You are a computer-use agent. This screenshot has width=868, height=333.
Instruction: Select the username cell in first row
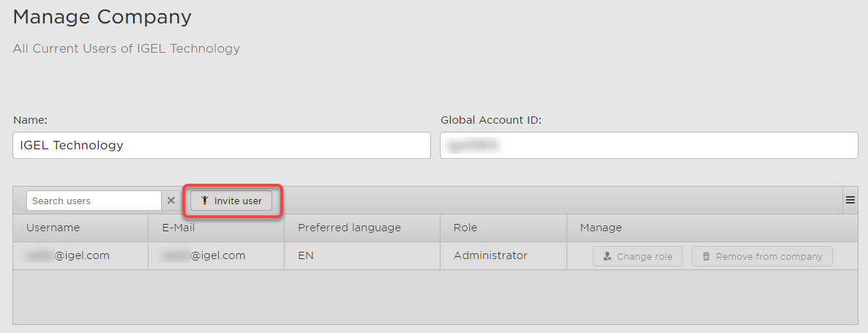[68, 255]
